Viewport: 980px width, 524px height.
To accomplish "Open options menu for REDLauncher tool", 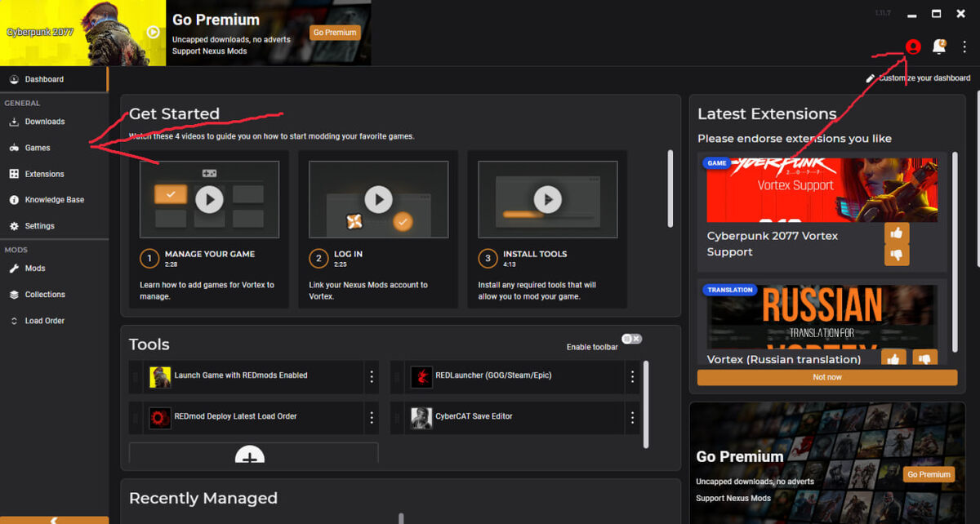I will [x=632, y=376].
